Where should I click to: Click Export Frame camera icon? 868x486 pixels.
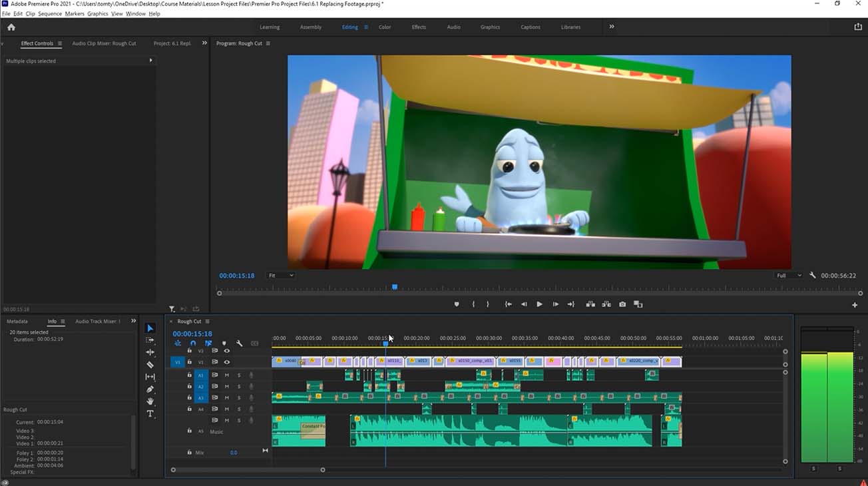tap(622, 304)
